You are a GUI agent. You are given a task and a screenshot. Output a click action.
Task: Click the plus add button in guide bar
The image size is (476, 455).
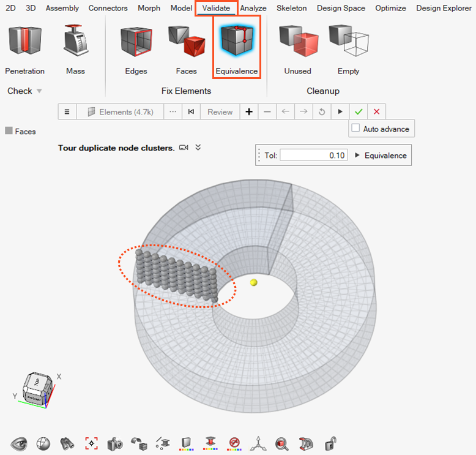(x=249, y=112)
